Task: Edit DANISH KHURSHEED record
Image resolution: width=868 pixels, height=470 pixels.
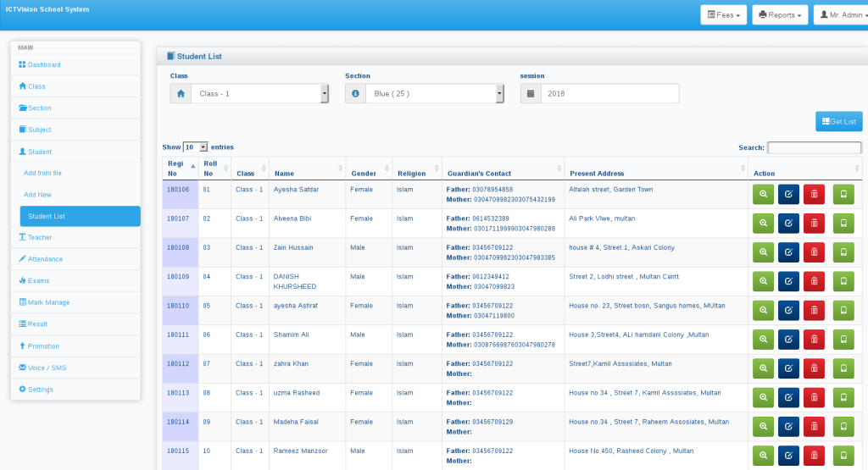Action: 788,281
